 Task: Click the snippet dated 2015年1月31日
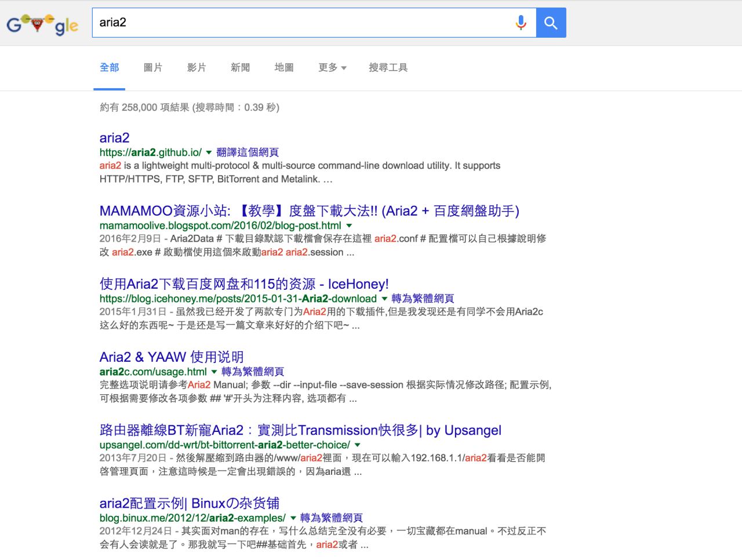pyautogui.click(x=321, y=318)
